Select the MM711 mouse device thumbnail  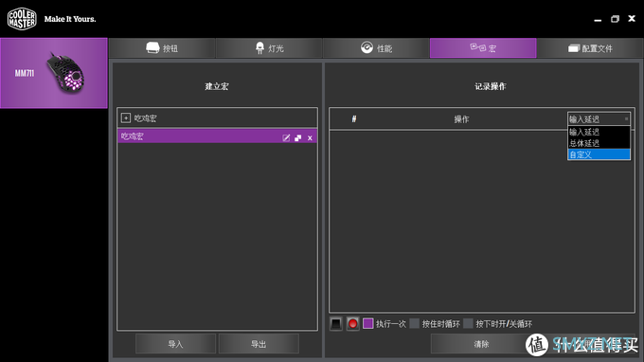point(54,73)
